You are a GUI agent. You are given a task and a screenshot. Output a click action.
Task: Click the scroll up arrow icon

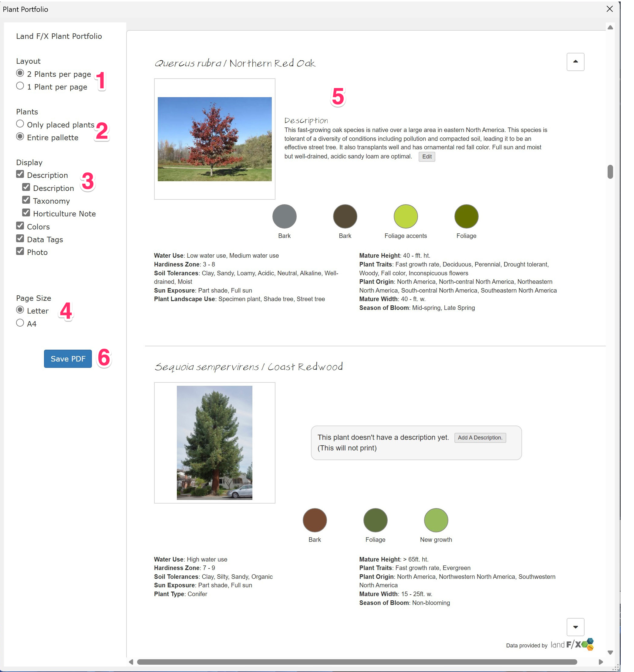coord(576,62)
